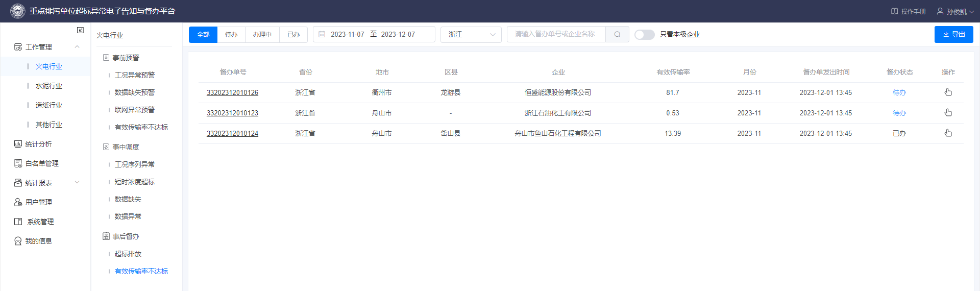The image size is (980, 291).
Task: Click the user avatar icon beside 孙俊凯
Action: (x=940, y=11)
